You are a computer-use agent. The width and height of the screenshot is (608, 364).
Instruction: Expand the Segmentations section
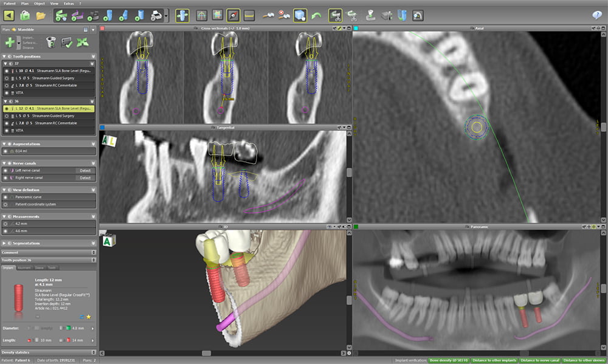click(x=5, y=243)
